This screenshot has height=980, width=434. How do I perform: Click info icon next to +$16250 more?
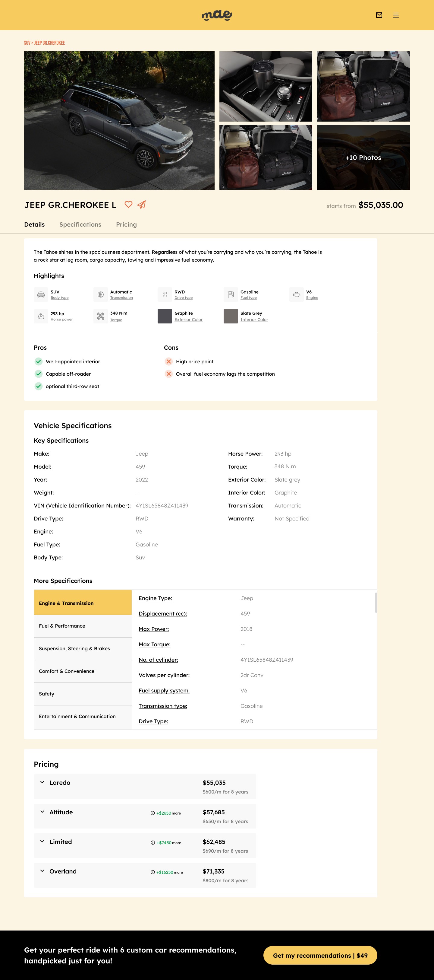point(153,872)
